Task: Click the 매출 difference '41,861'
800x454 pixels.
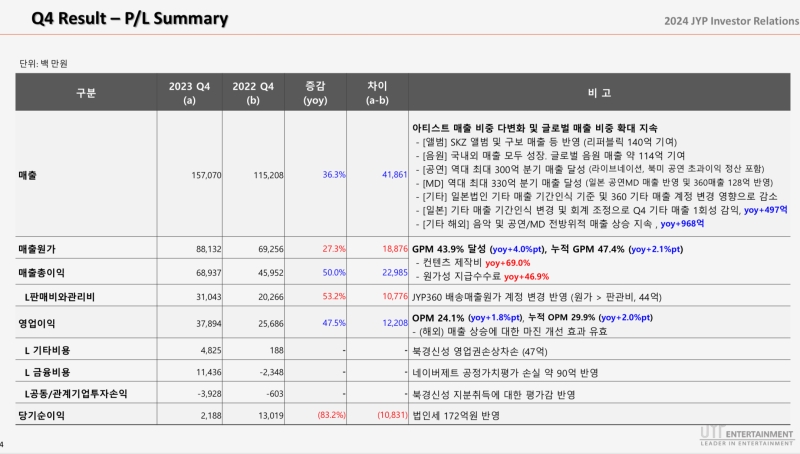Action: [395, 174]
